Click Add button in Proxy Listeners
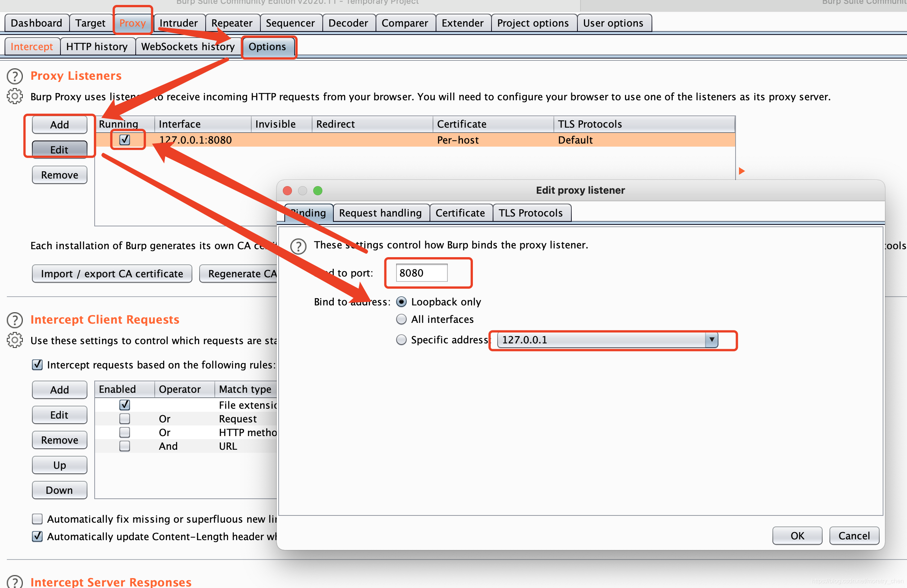The width and height of the screenshot is (907, 588). coord(59,125)
